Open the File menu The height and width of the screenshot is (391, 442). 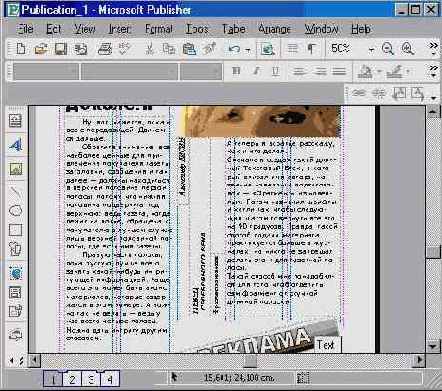click(x=25, y=29)
